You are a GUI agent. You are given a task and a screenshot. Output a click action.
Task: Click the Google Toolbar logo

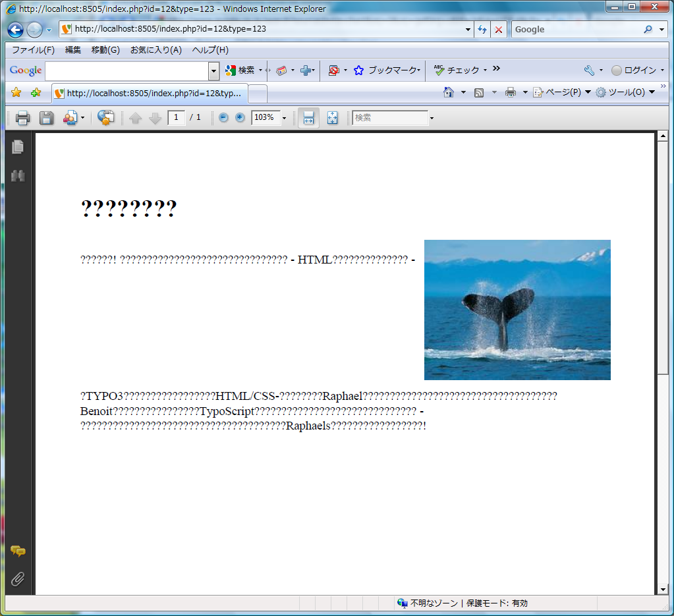(26, 70)
